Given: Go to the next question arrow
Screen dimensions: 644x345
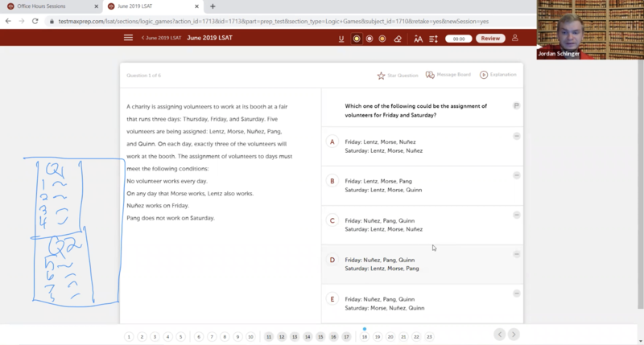Looking at the screenshot, I should coord(514,335).
